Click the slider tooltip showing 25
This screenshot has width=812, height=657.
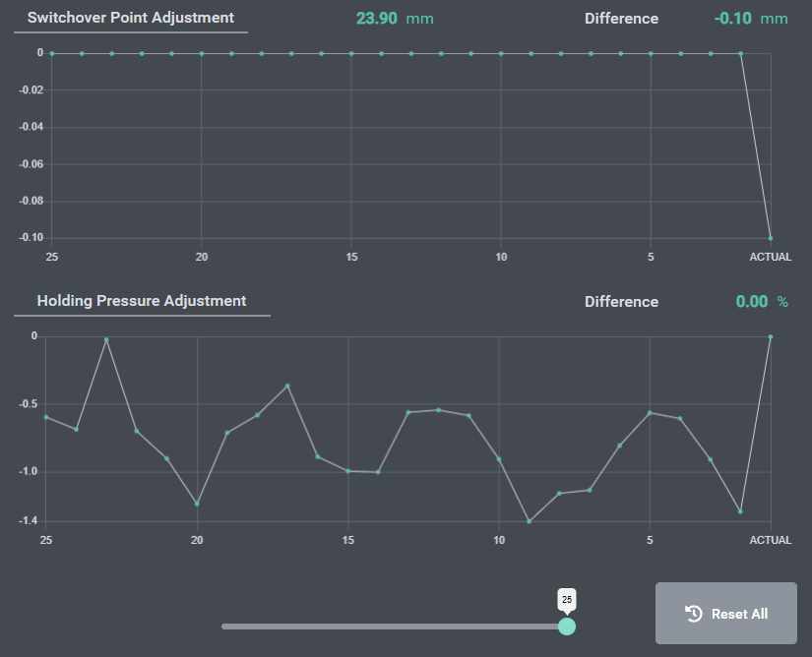567,599
